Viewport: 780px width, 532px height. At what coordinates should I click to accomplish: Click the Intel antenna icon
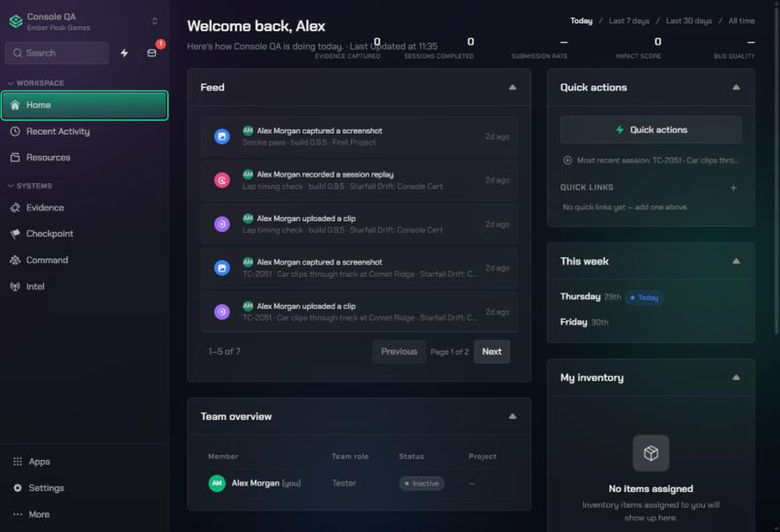[15, 286]
